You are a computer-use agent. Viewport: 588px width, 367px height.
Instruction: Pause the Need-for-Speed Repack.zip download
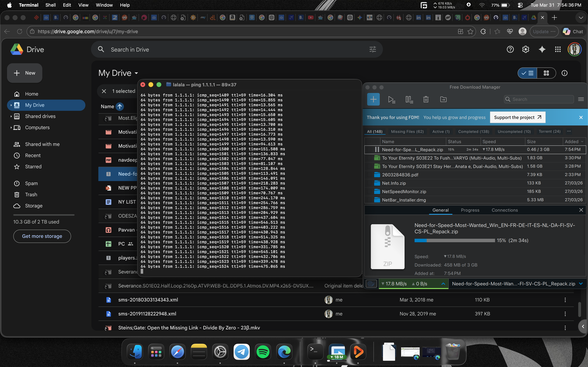pyautogui.click(x=377, y=150)
